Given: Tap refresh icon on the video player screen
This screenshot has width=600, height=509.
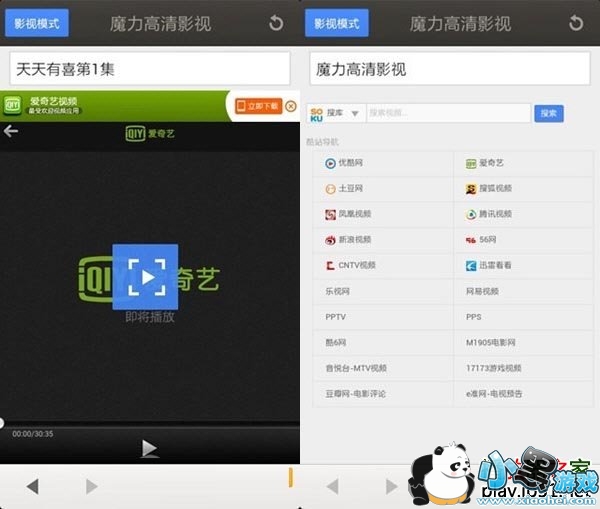Looking at the screenshot, I should (276, 23).
